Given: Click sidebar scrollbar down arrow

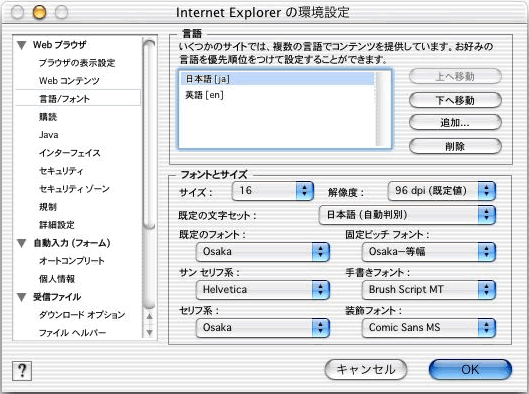Looking at the screenshot, I should coord(149,332).
